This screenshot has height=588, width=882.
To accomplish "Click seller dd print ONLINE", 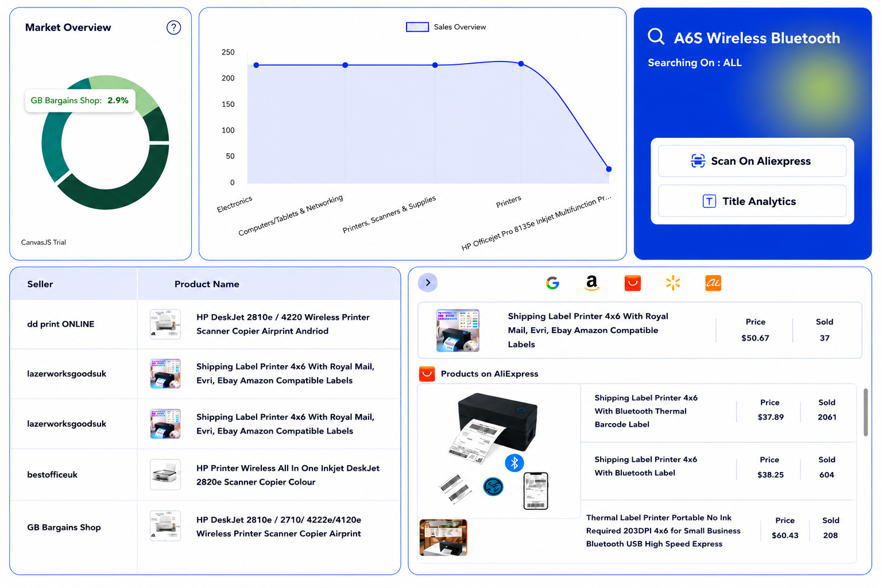I will tap(61, 324).
